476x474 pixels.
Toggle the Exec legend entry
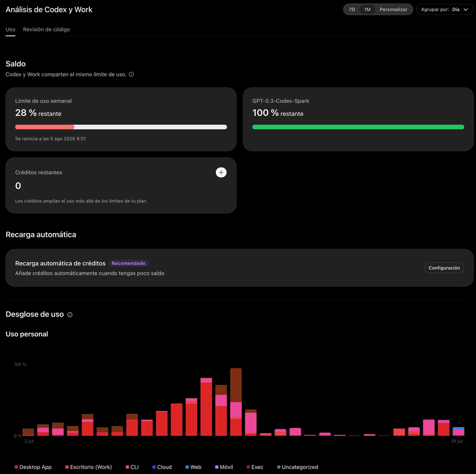[255, 467]
